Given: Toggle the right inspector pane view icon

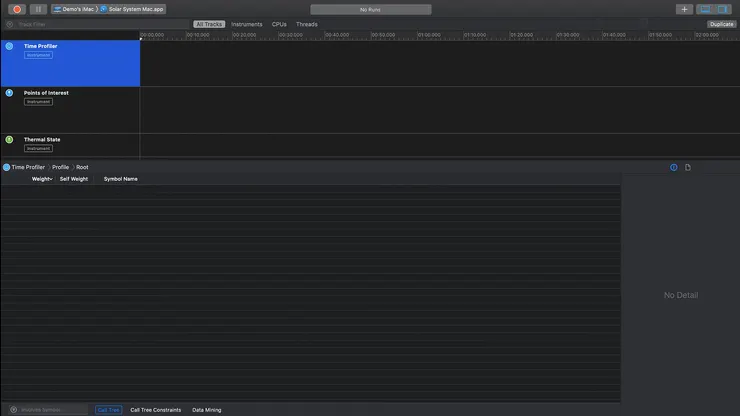Looking at the screenshot, I should coord(723,9).
